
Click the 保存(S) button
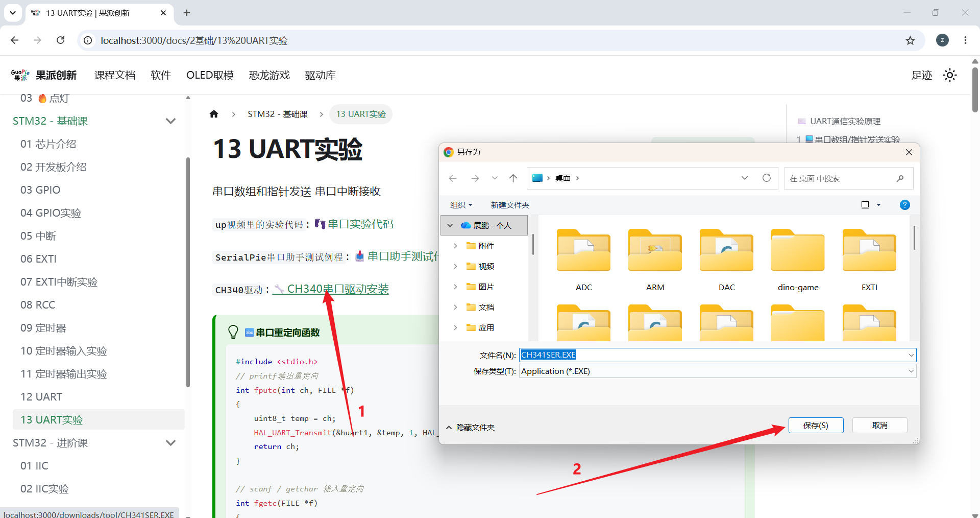[816, 426]
